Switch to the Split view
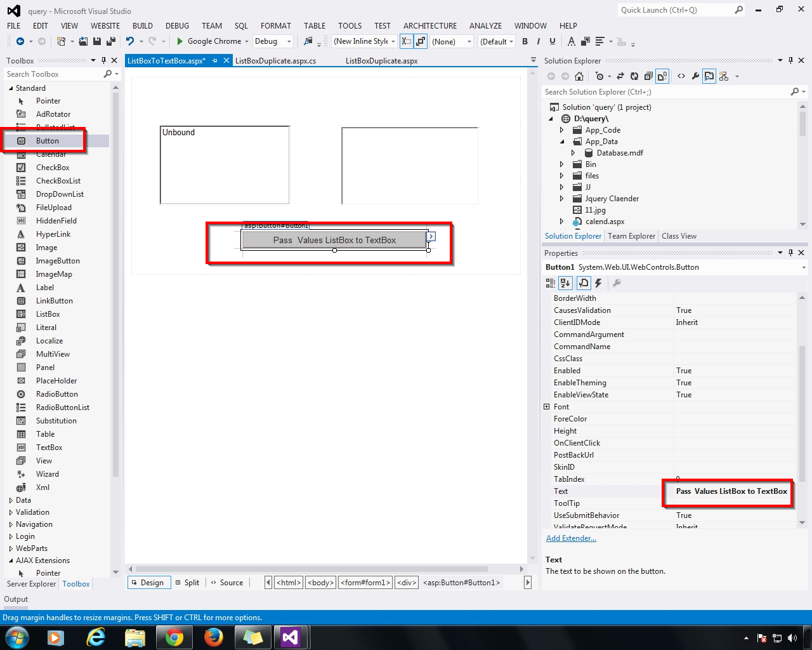 (x=188, y=582)
